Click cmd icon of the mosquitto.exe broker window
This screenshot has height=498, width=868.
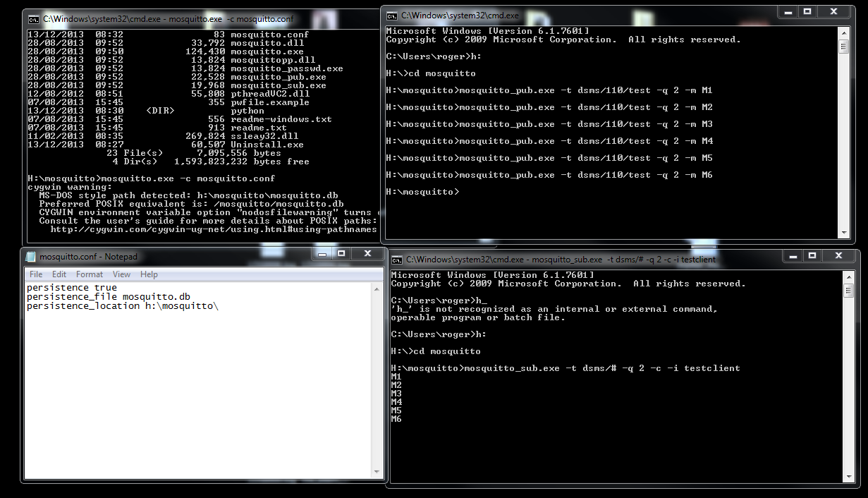(x=32, y=19)
